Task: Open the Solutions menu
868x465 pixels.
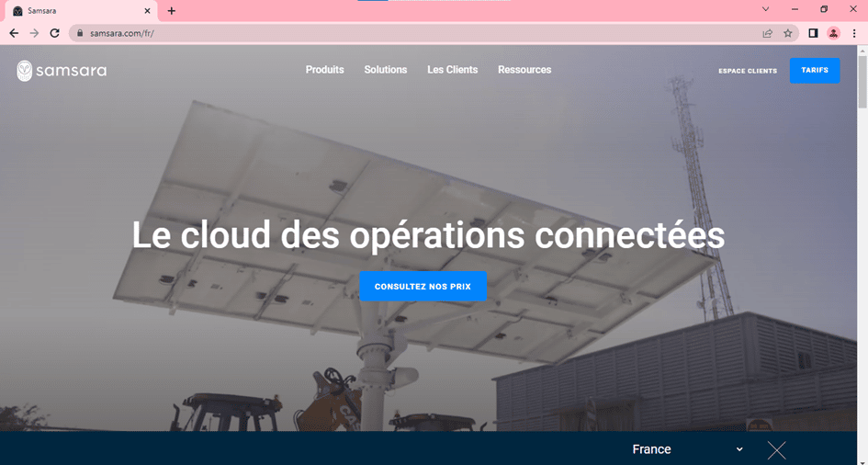Action: [x=385, y=70]
